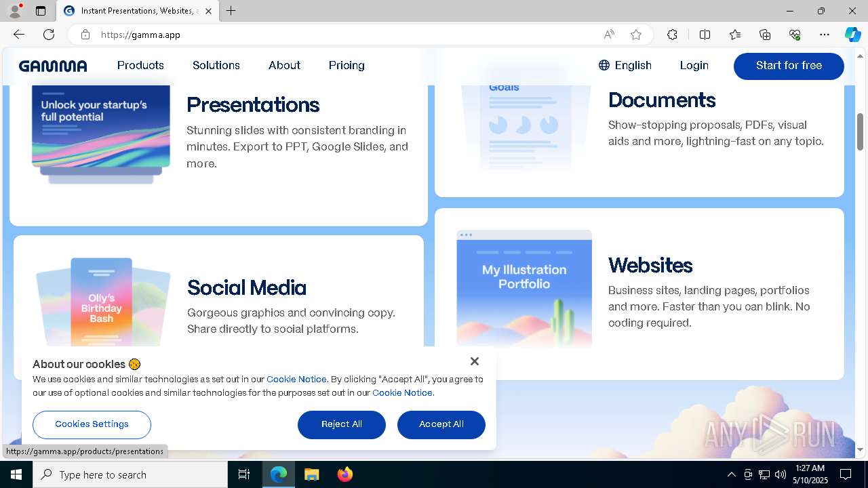Image resolution: width=868 pixels, height=488 pixels.
Task: Add this page to favorites star
Action: click(636, 35)
